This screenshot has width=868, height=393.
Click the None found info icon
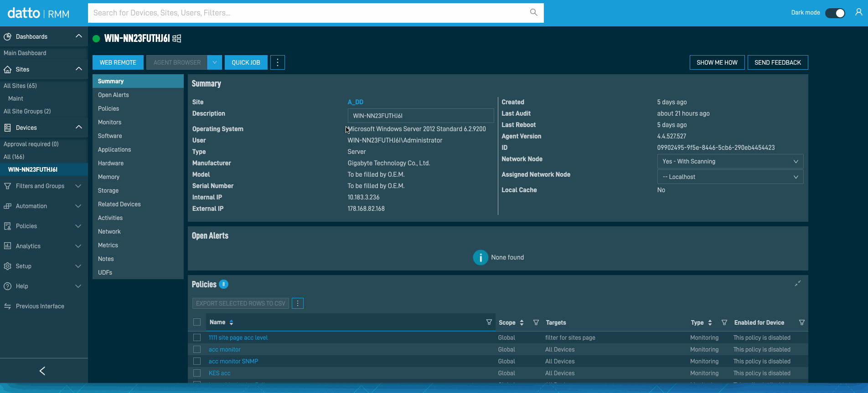[x=480, y=257]
